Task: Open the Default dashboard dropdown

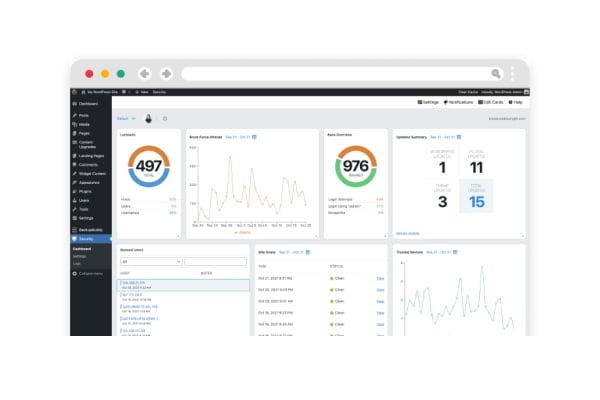Action: pyautogui.click(x=126, y=118)
